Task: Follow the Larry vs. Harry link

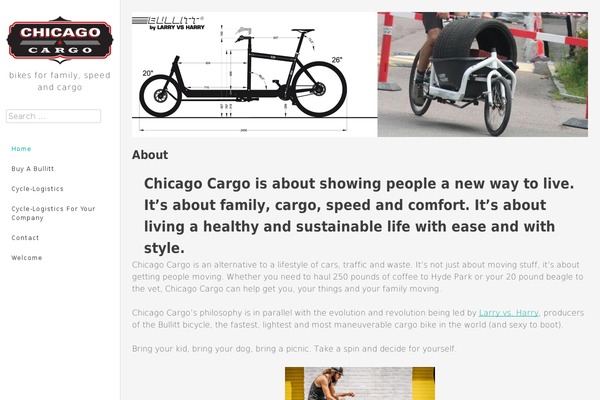Action: 509,313
